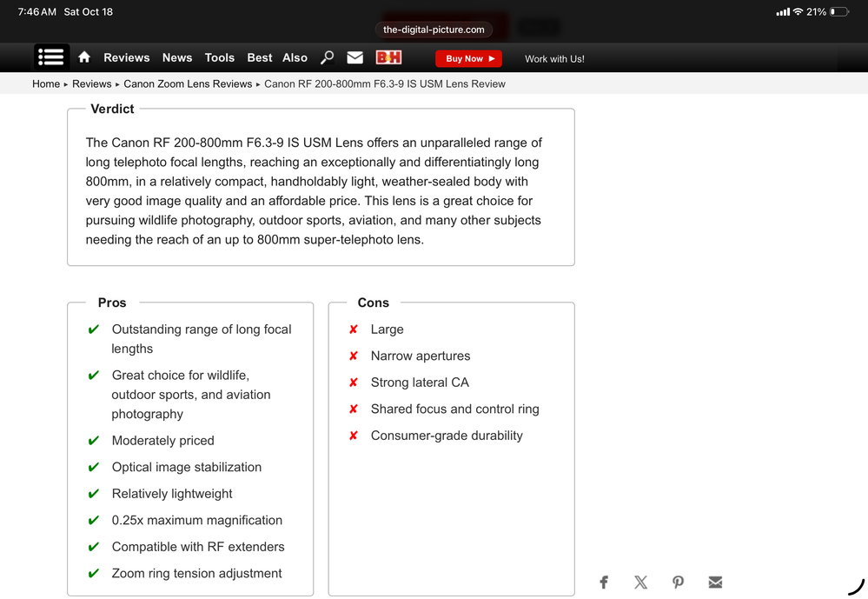Go to the home icon in the navbar
Image resolution: width=868 pixels, height=599 pixels.
84,57
